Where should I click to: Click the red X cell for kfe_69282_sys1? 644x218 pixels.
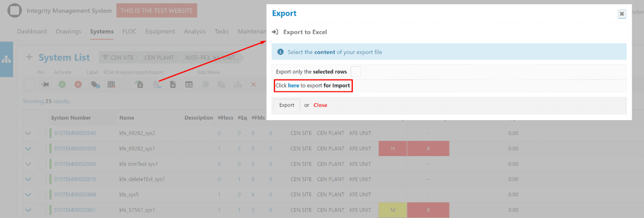tap(428, 148)
